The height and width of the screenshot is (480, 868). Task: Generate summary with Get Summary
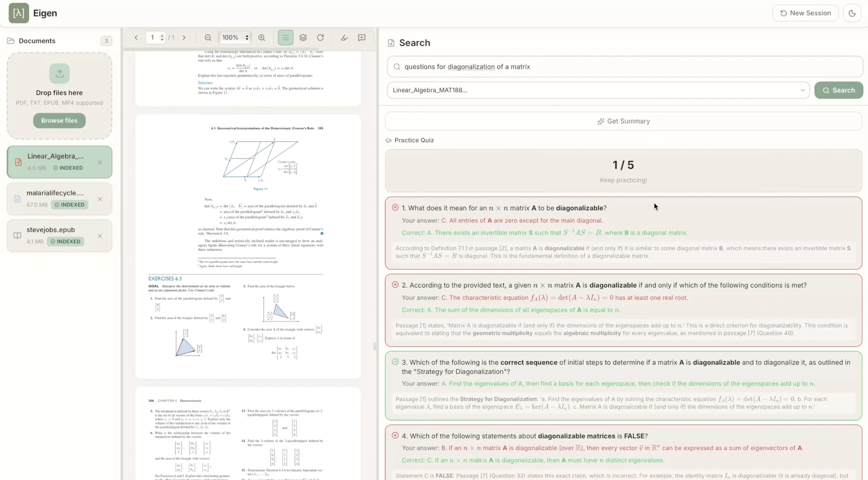(x=623, y=121)
